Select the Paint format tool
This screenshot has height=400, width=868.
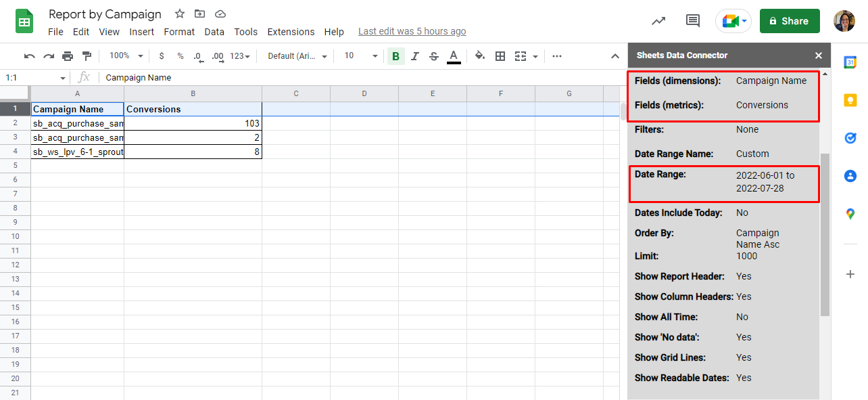pos(87,56)
